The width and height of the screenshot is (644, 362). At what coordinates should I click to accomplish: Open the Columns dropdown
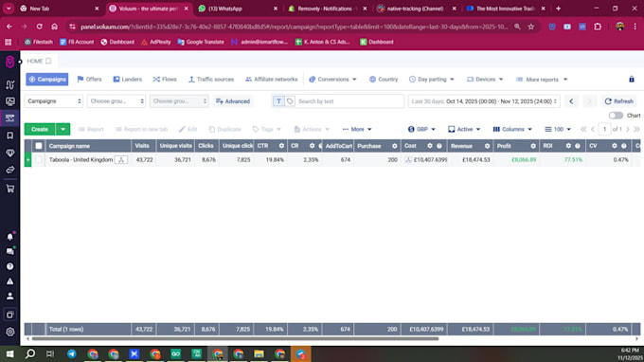click(x=512, y=129)
